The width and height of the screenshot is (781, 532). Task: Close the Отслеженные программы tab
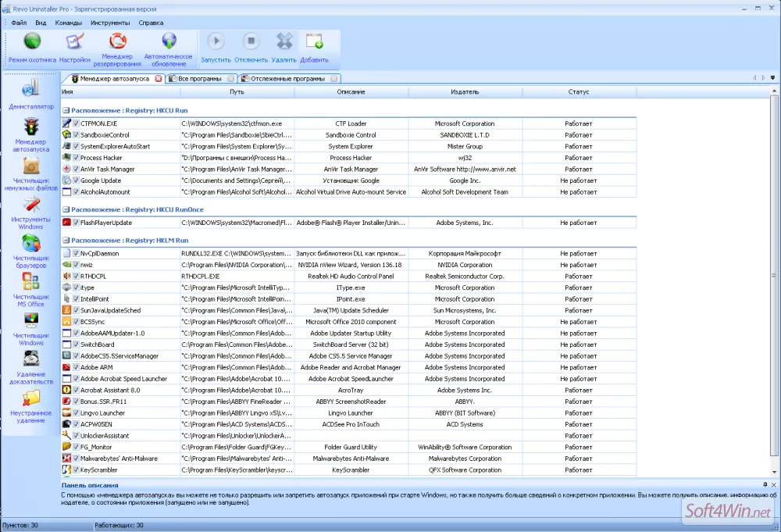point(334,79)
